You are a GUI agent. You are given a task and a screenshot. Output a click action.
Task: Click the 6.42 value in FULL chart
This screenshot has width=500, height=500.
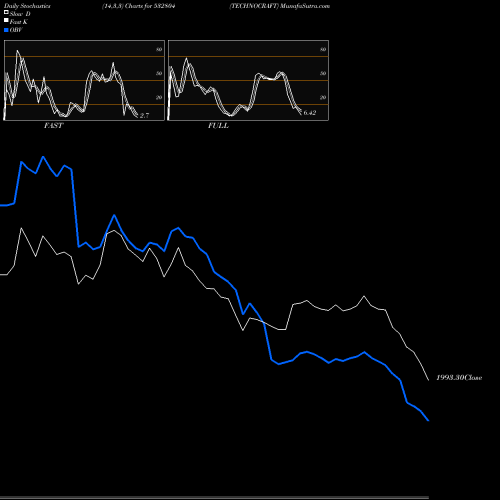pyautogui.click(x=310, y=113)
